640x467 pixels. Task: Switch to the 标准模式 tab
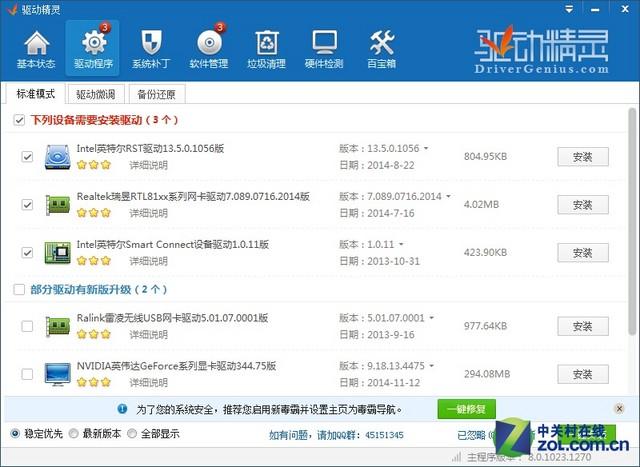[36, 94]
